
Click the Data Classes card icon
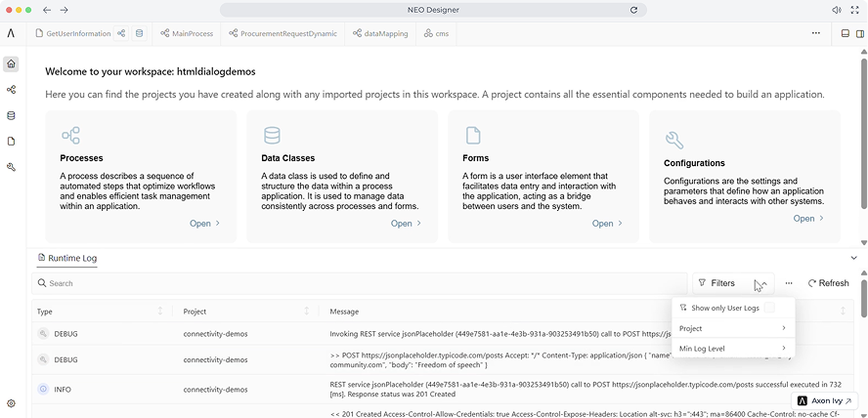point(272,136)
